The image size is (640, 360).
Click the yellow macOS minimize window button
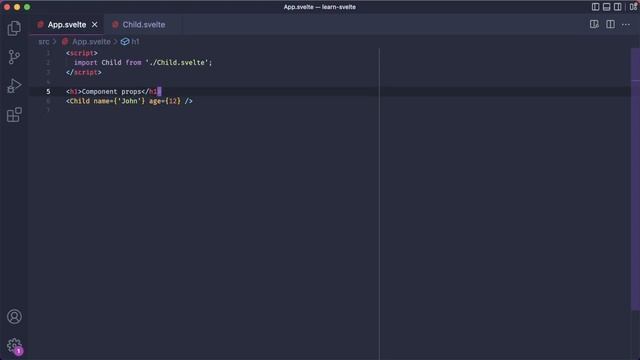(x=17, y=7)
